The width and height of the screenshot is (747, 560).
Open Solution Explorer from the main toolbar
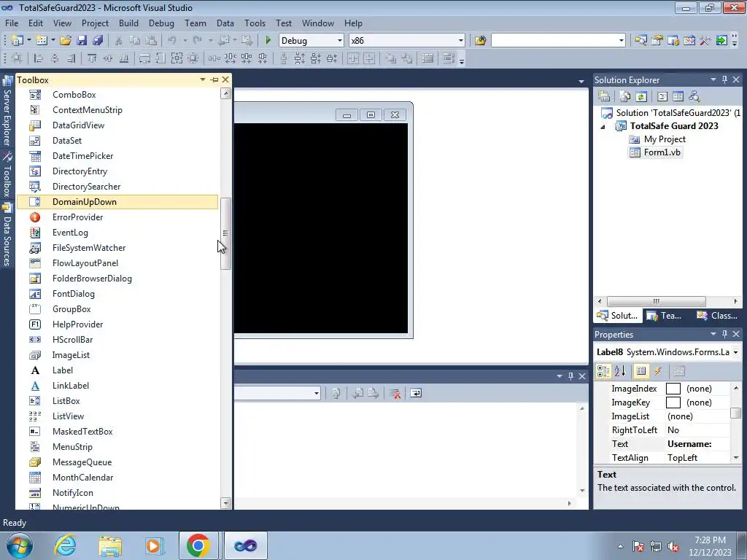(640, 41)
